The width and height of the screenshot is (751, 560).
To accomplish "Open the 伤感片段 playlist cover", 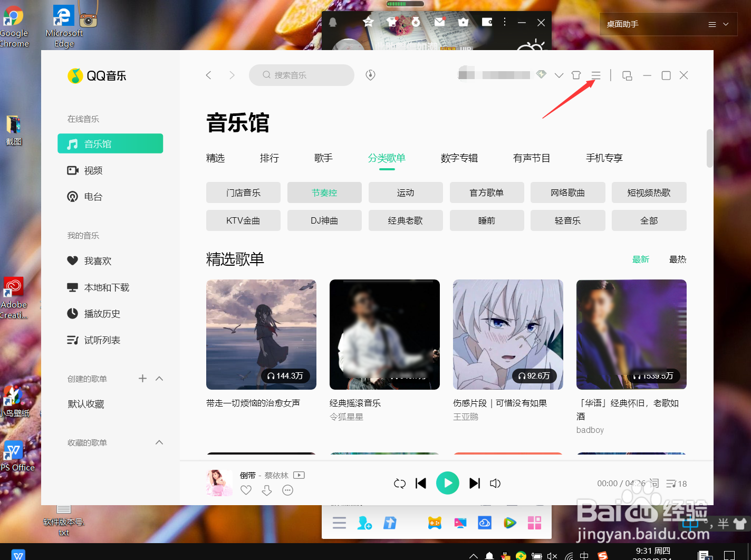I will point(508,334).
